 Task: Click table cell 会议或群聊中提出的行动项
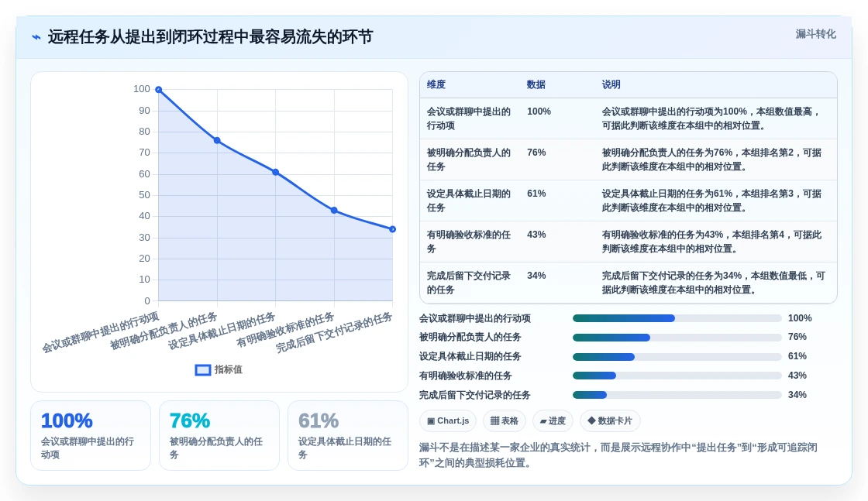469,118
